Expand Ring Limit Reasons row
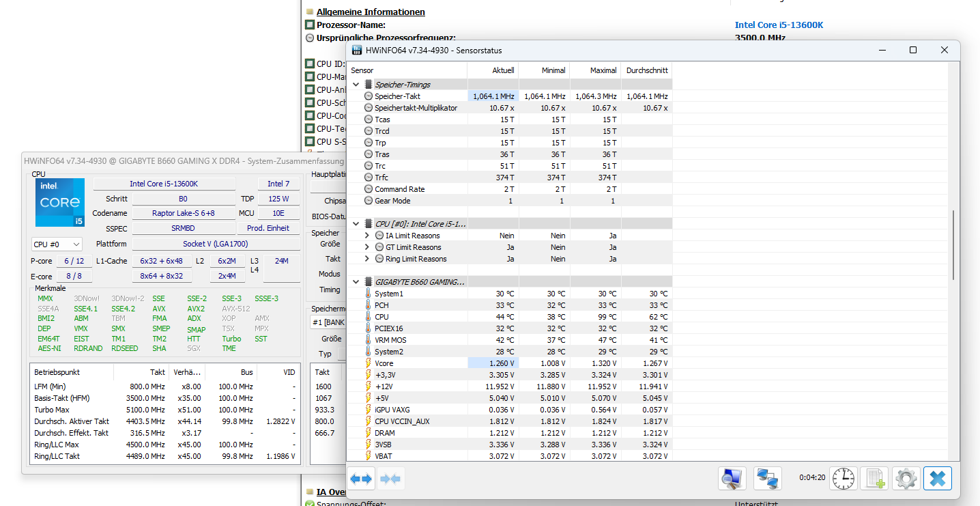980x506 pixels. (x=368, y=259)
